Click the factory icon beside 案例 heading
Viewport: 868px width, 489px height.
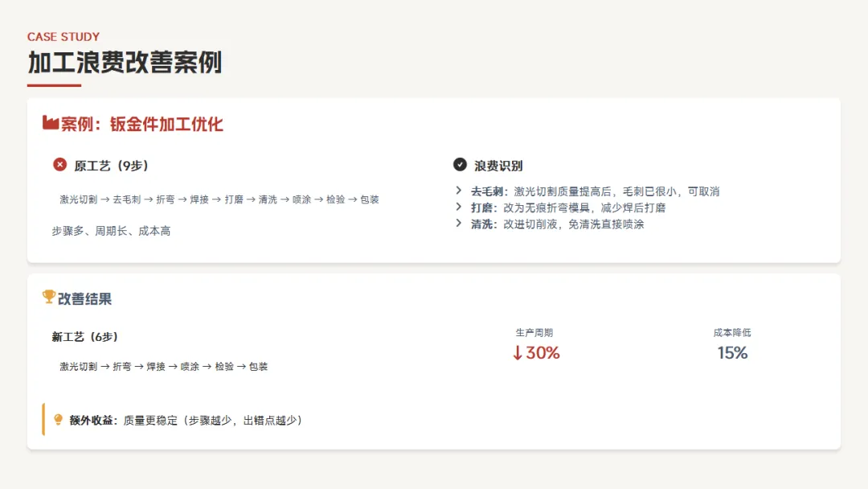[x=51, y=123]
